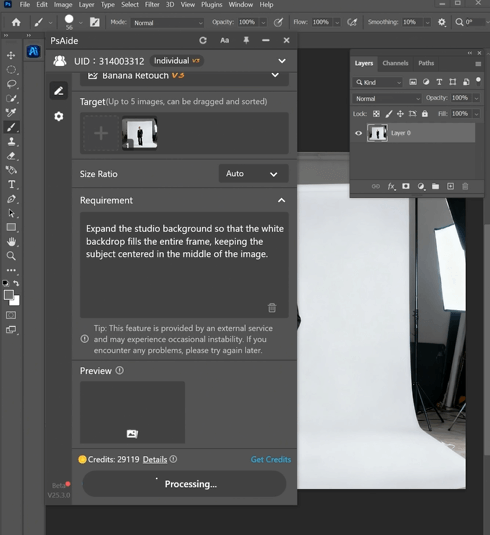Select the Rectangle shape tool
This screenshot has height=535, width=490.
point(11,227)
